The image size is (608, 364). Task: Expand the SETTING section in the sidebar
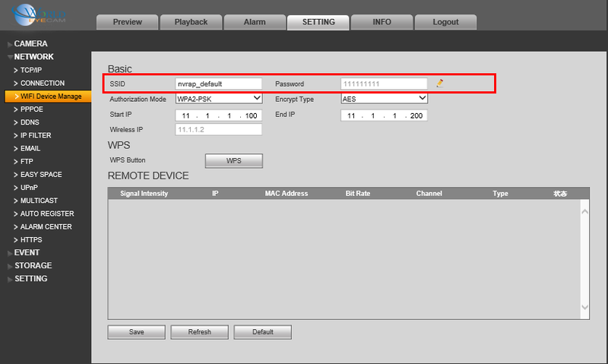pyautogui.click(x=30, y=279)
